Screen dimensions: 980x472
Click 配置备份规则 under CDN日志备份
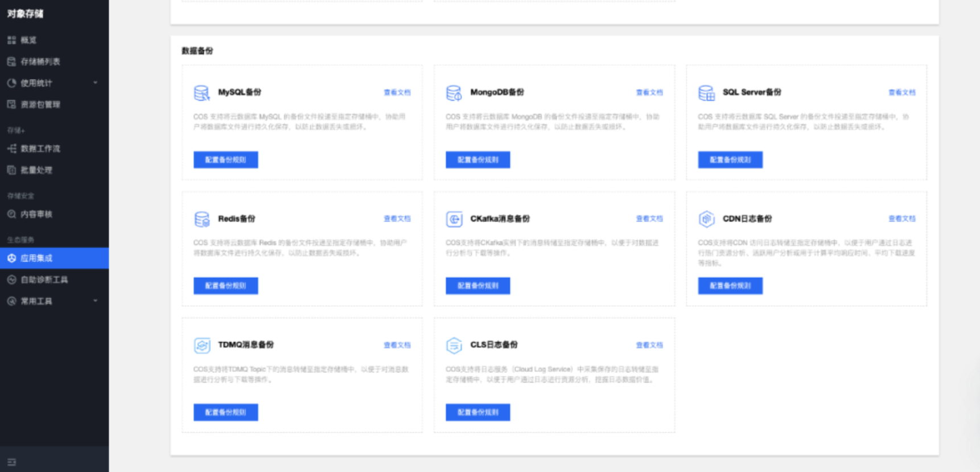point(731,286)
